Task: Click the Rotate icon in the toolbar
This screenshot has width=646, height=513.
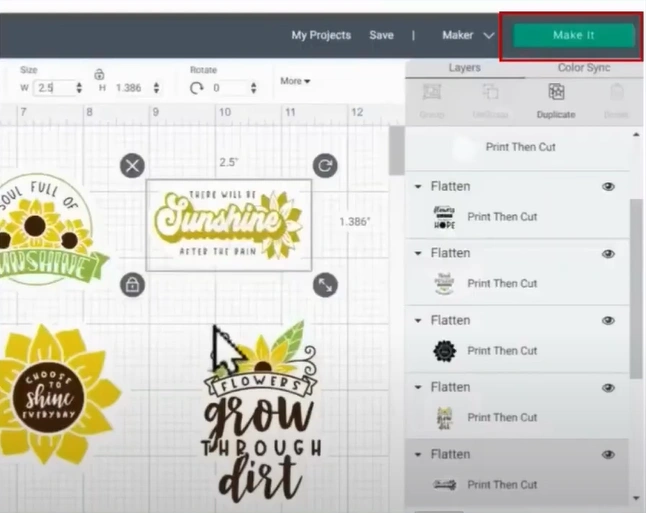Action: point(197,88)
